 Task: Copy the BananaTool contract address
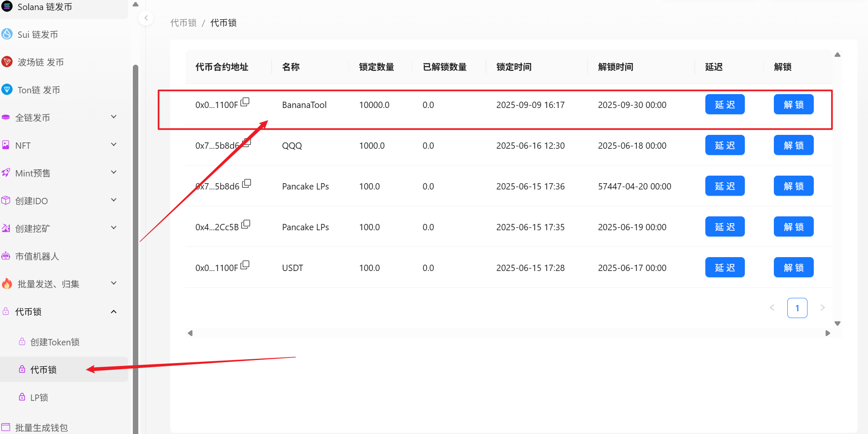click(x=245, y=102)
